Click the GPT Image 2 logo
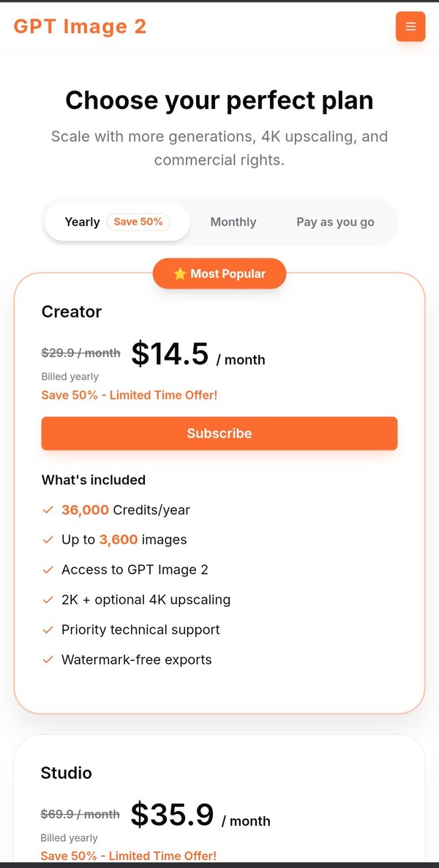Screen dimensions: 439x868 pos(80,26)
